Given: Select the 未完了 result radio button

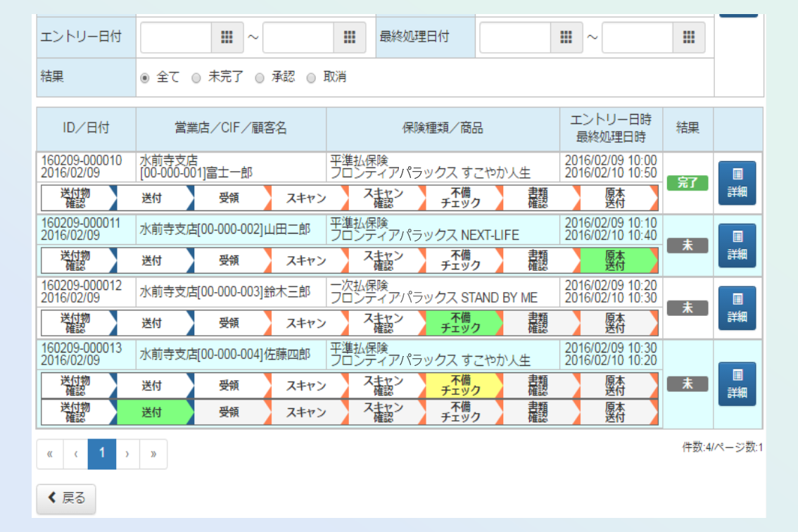Looking at the screenshot, I should 196,78.
